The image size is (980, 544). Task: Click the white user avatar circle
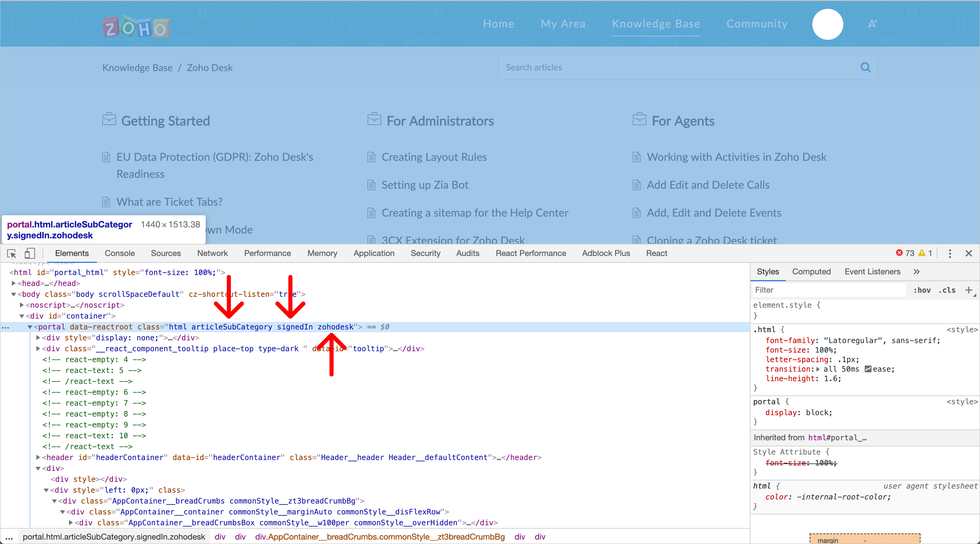tap(827, 24)
